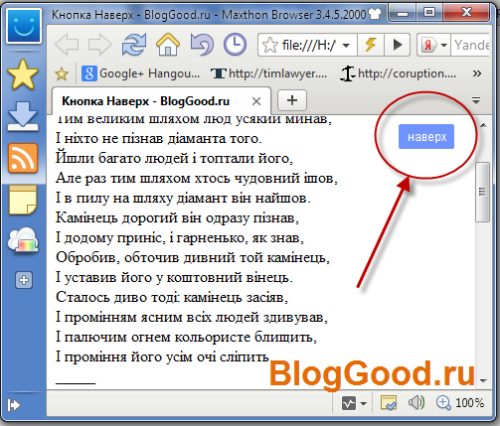Add bookmark star on favorites bar
The height and width of the screenshot is (426, 500).
tap(62, 74)
